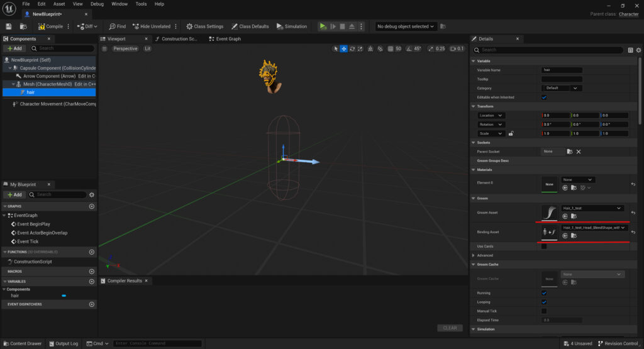
Task: Toggle Editable when Inherited checkbox
Action: [544, 97]
